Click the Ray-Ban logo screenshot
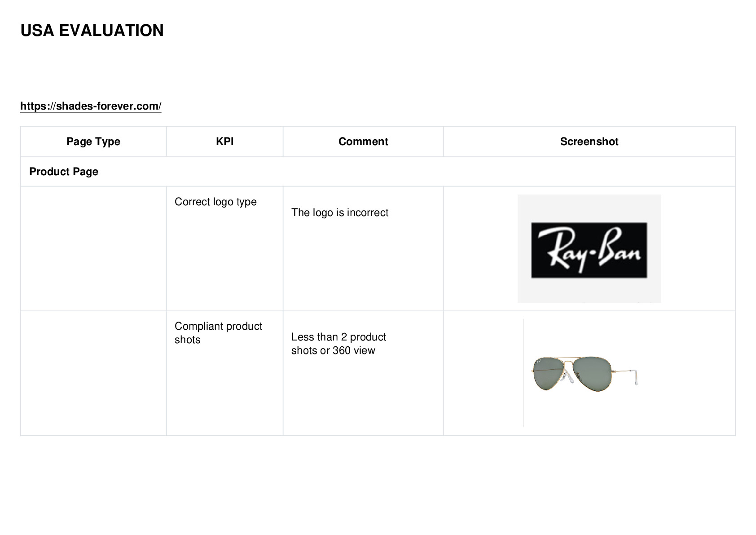This screenshot has height=535, width=756. tap(589, 248)
